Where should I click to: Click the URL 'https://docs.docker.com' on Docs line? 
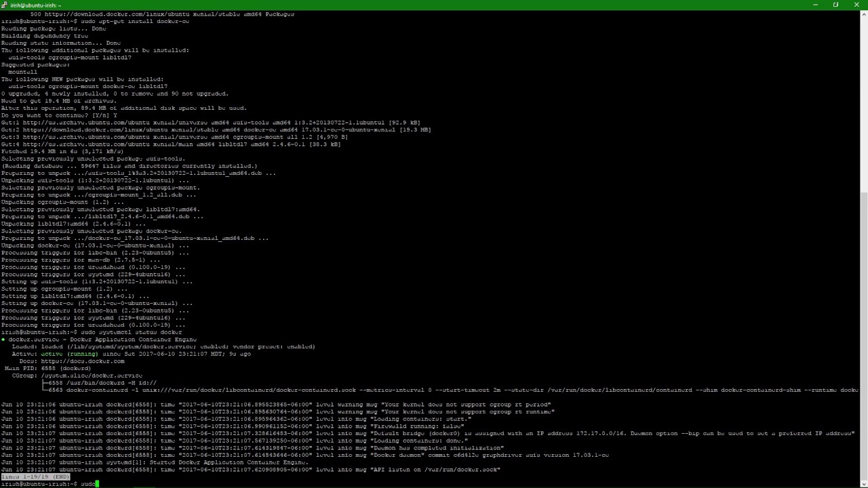pyautogui.click(x=83, y=361)
